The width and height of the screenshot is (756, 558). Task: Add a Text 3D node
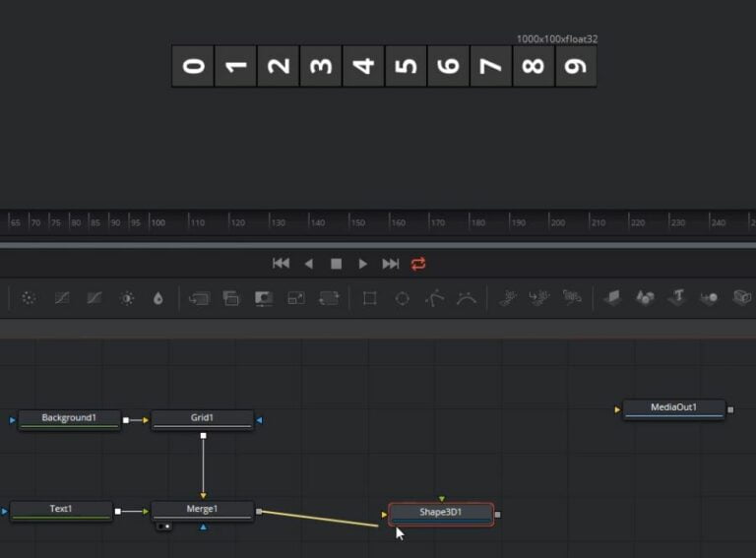[677, 297]
